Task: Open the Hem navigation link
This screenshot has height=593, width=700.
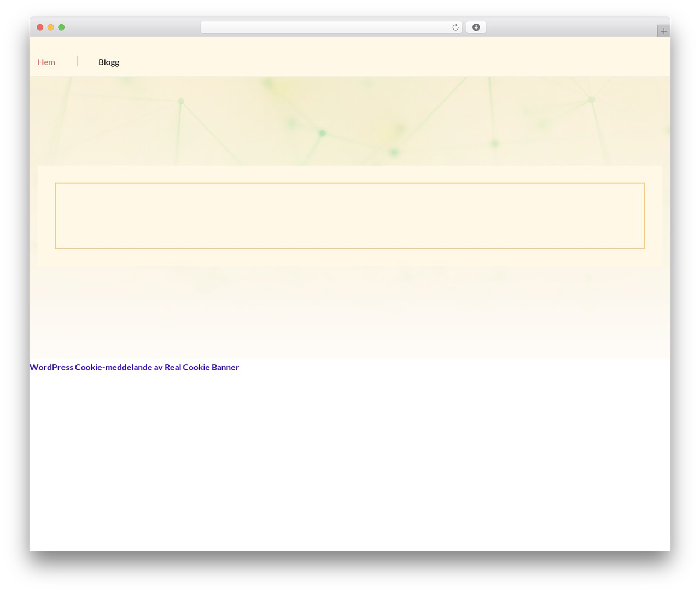Action: (46, 62)
